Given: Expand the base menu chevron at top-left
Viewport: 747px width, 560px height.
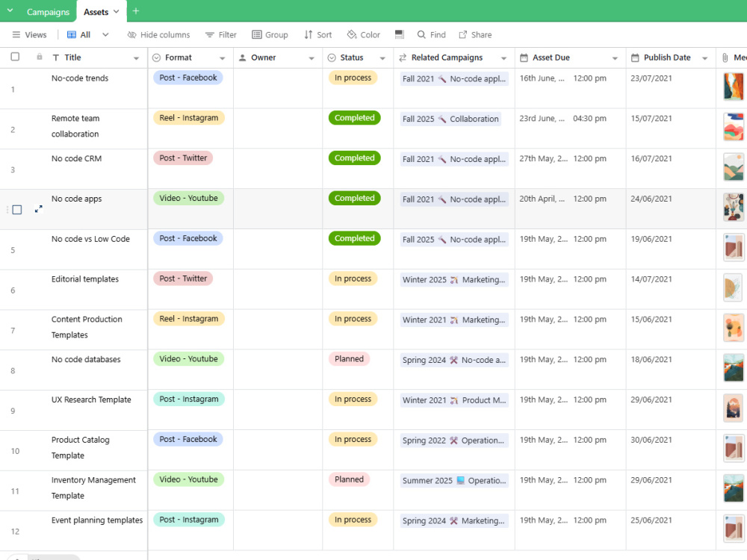Looking at the screenshot, I should [10, 10].
